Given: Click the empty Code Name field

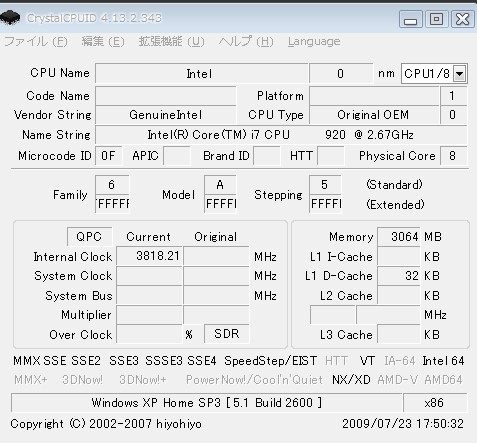Looking at the screenshot, I should point(166,96).
